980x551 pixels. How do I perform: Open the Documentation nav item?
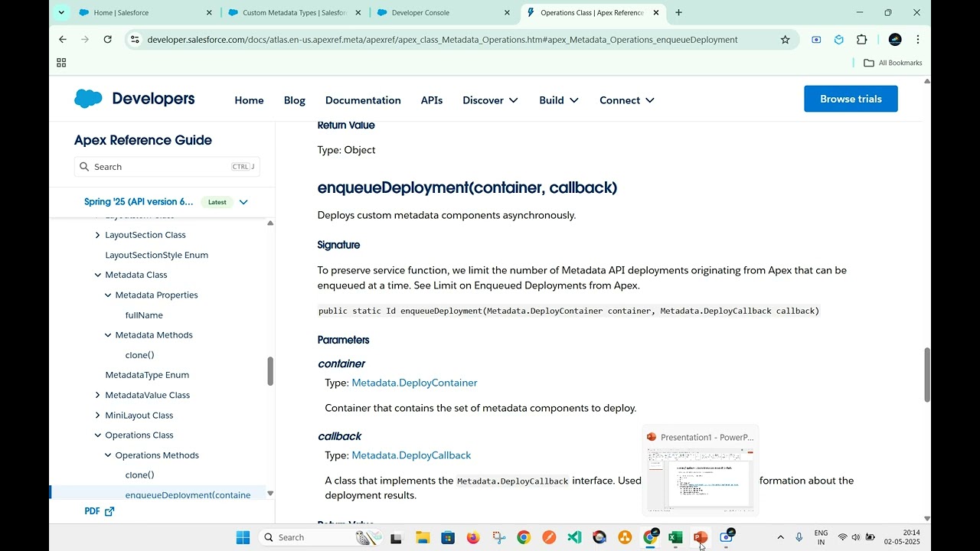point(363,100)
